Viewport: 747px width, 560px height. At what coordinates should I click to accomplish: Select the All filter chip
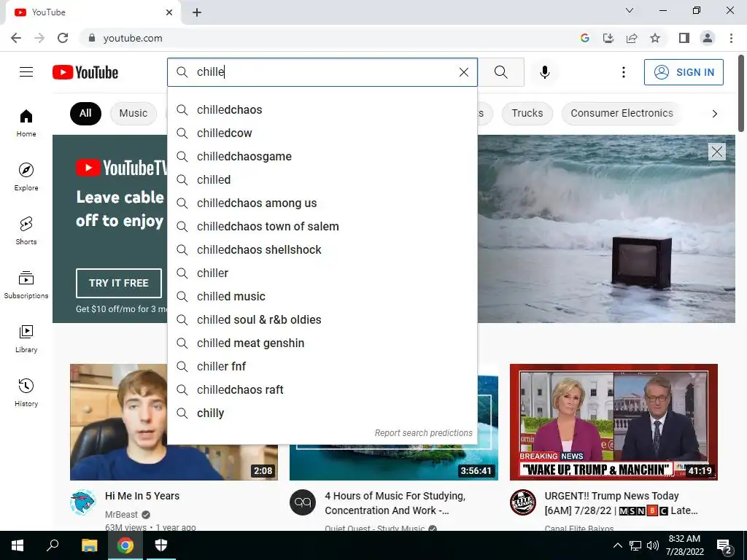click(86, 113)
